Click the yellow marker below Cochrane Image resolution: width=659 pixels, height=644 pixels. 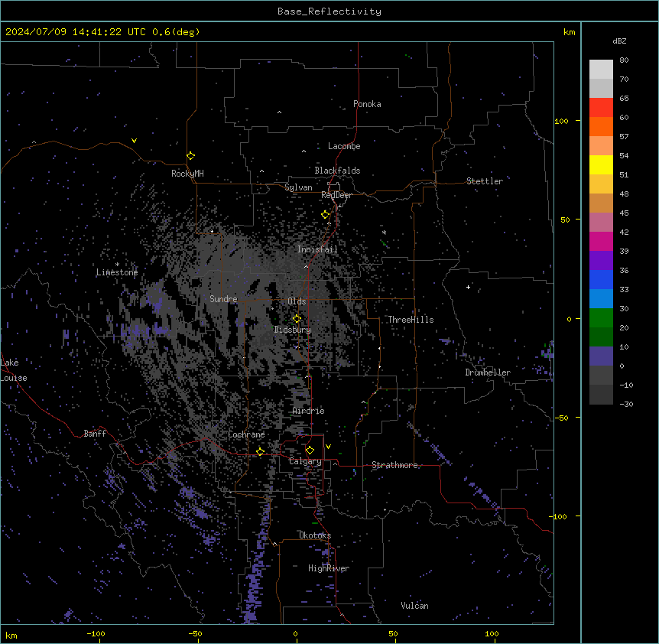point(261,451)
